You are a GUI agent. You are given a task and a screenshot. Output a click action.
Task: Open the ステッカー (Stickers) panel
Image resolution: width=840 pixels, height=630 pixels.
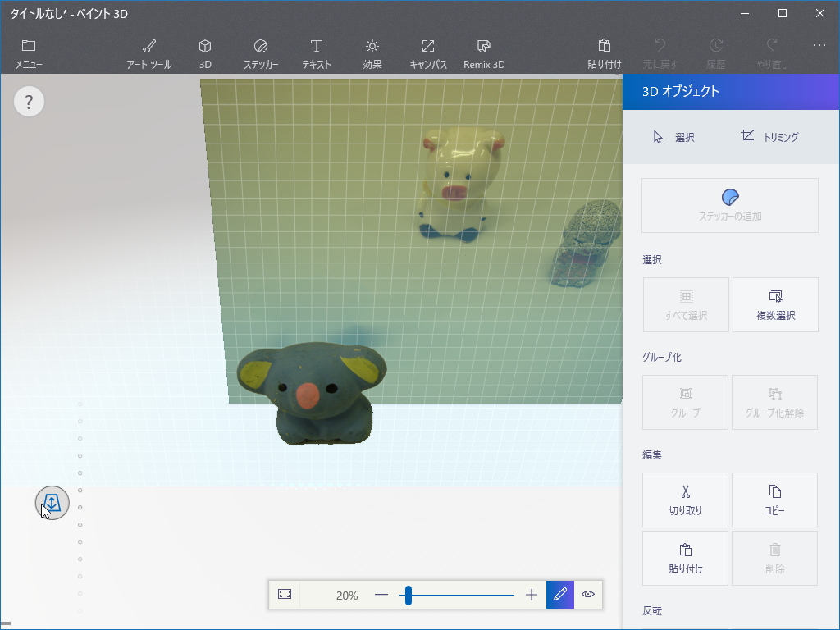pyautogui.click(x=260, y=51)
